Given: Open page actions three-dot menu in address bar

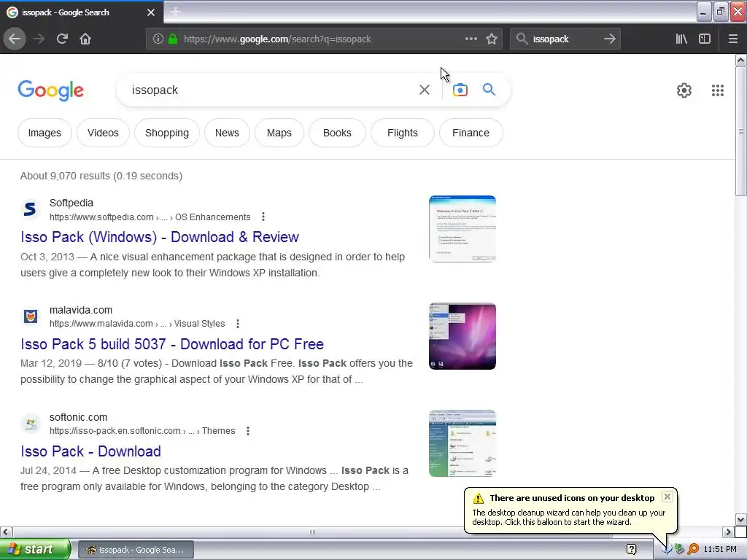Looking at the screenshot, I should [x=471, y=39].
